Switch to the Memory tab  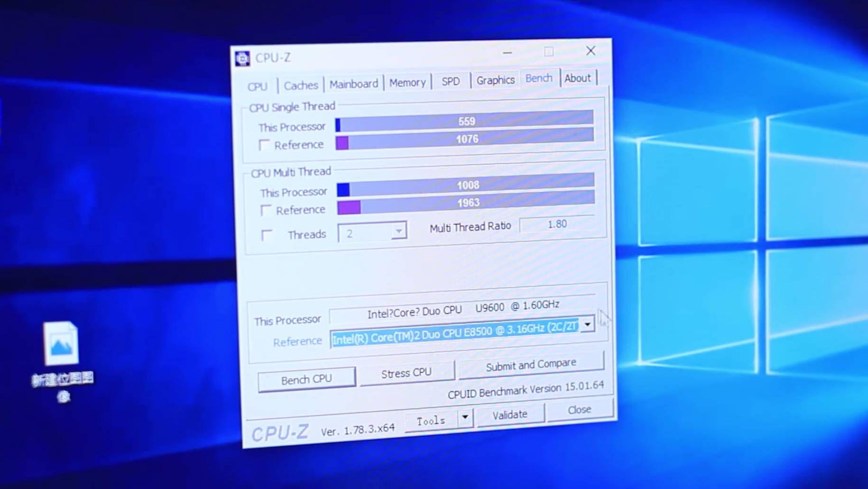(407, 83)
